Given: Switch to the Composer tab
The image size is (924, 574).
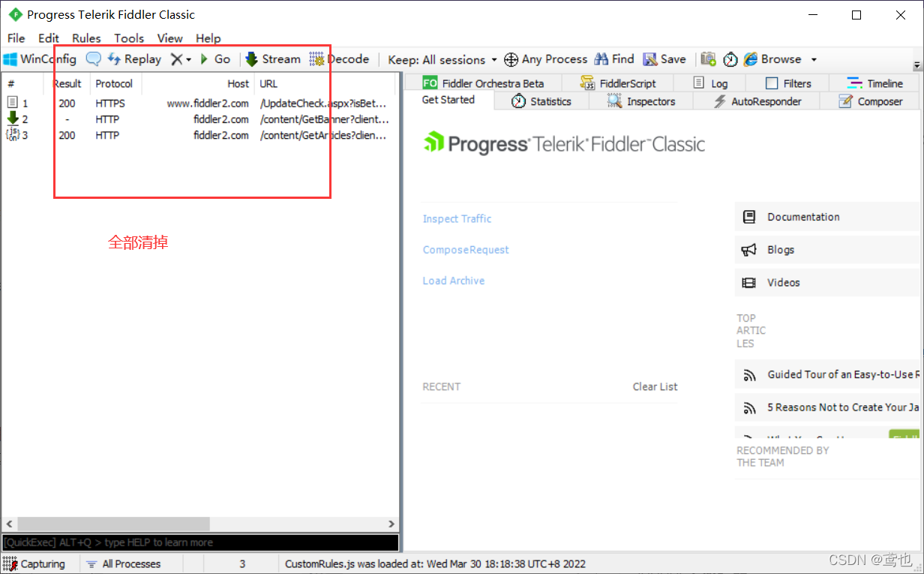Looking at the screenshot, I should (870, 101).
